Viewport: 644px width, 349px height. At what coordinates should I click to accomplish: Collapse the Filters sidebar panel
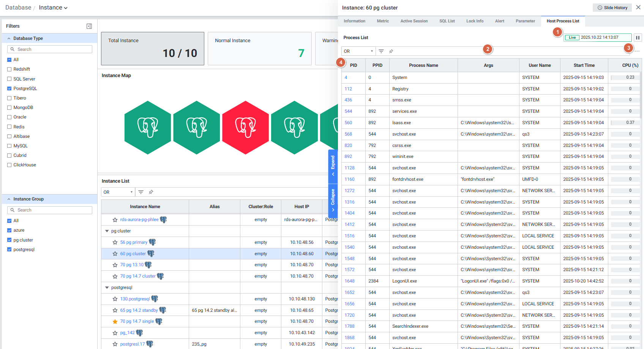click(x=89, y=26)
